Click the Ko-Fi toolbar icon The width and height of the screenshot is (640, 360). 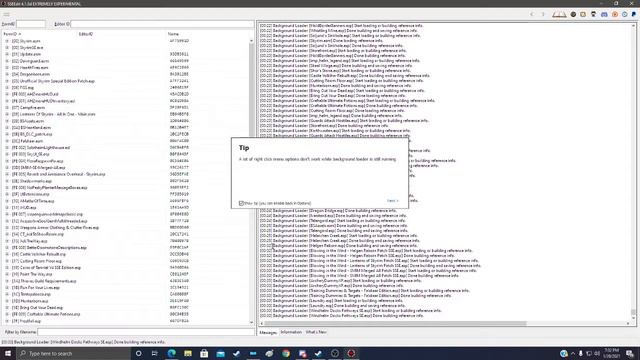point(624,14)
